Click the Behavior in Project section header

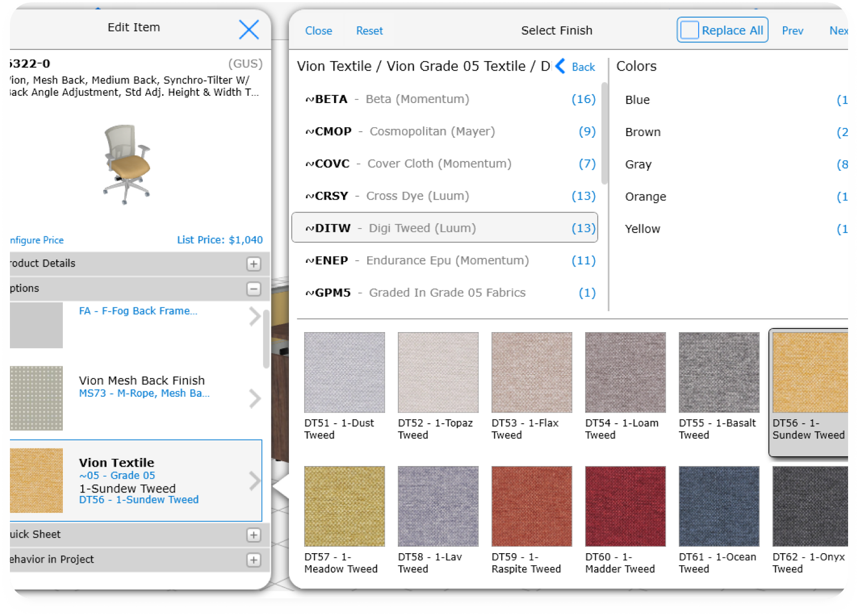click(x=140, y=560)
